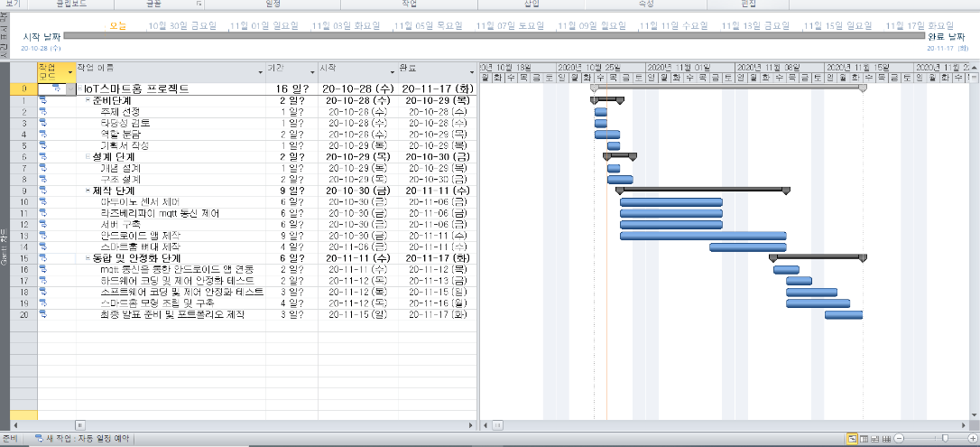Click the zoom in plus icon
Image resolution: width=980 pixels, height=447 pixels.
973,438
